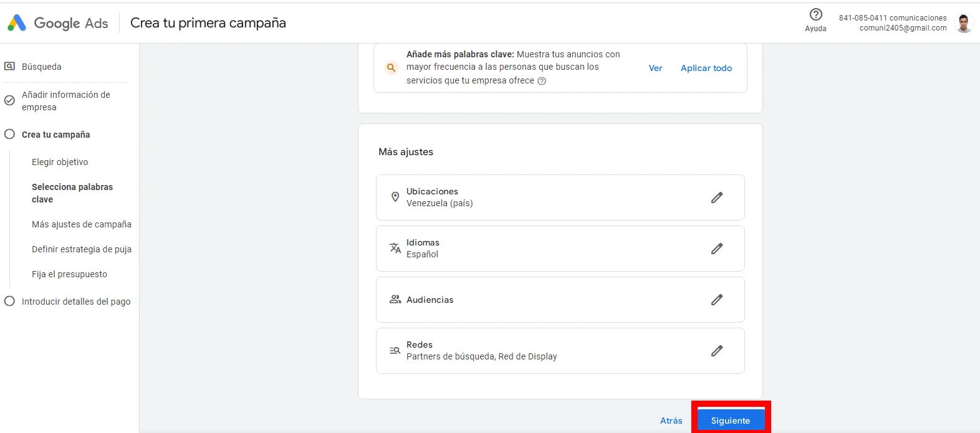This screenshot has width=980, height=433.
Task: Open Audiencias editor via pencil icon
Action: coord(717,300)
